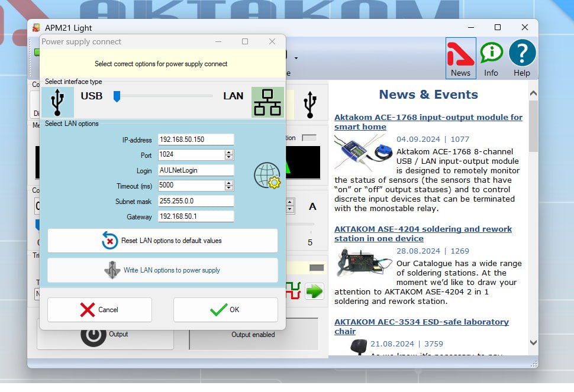
Task: Decrease Timeout value with down arrow
Action: pyautogui.click(x=229, y=188)
